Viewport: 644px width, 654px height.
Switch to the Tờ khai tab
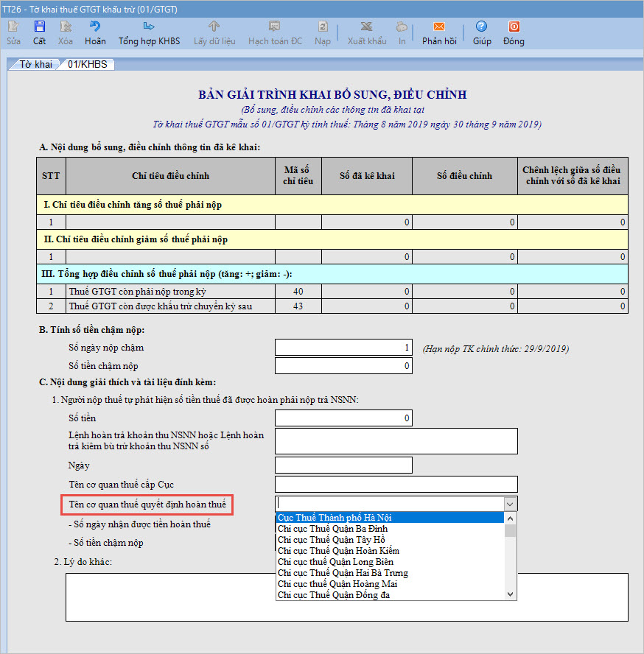[x=35, y=64]
